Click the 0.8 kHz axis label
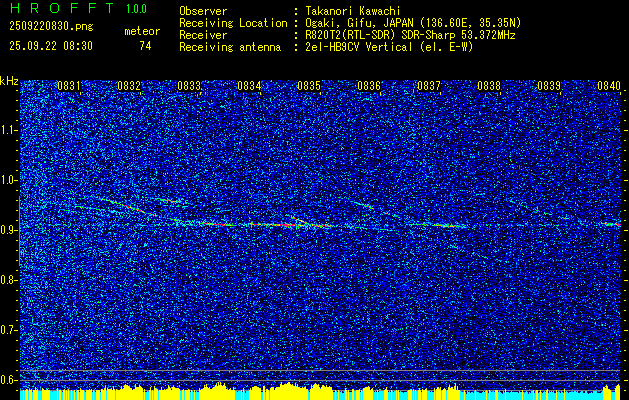The width and height of the screenshot is (629, 400). pyautogui.click(x=9, y=280)
